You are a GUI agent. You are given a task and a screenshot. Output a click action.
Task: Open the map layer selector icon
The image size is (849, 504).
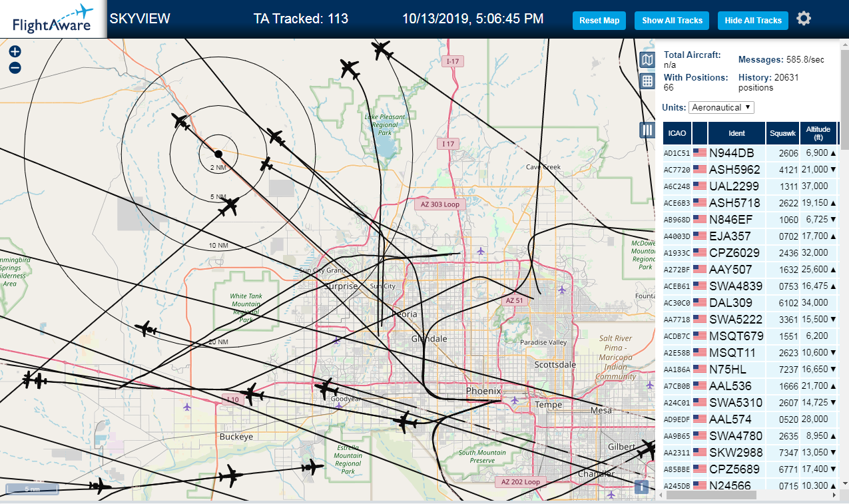click(x=647, y=61)
